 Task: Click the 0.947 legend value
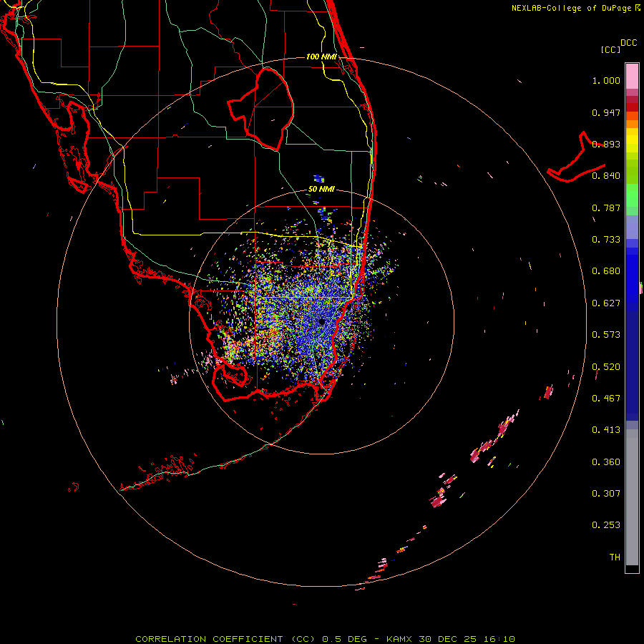pos(606,112)
